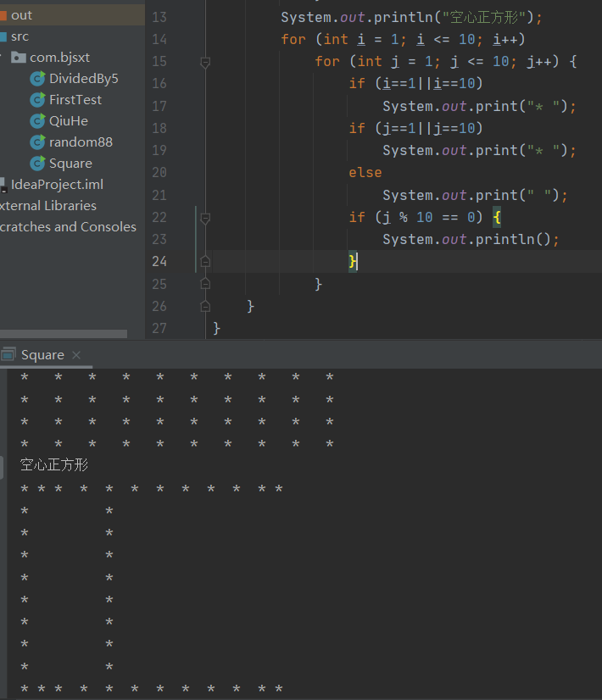Switch to the Square run tab
The image size is (602, 700).
click(42, 355)
